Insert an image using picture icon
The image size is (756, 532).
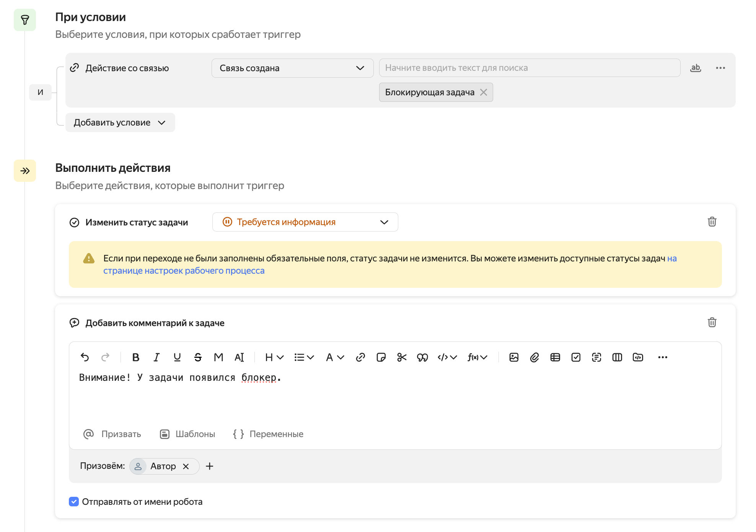[x=514, y=357]
